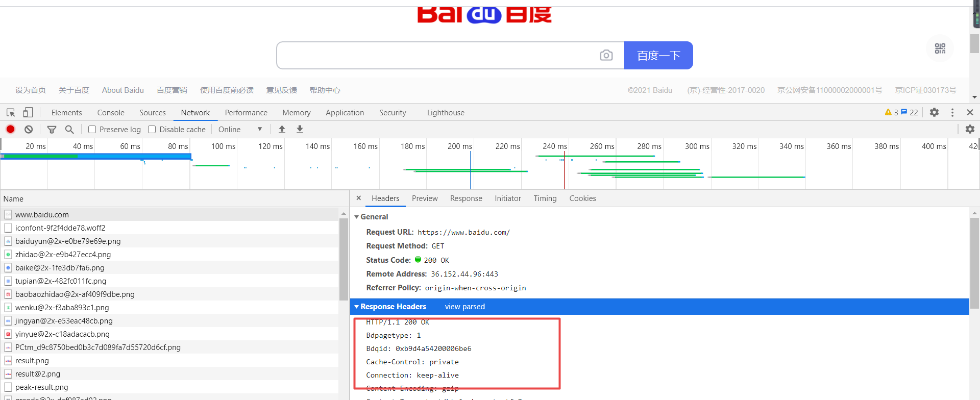Open the Cookies tab
This screenshot has height=400, width=980.
click(582, 198)
